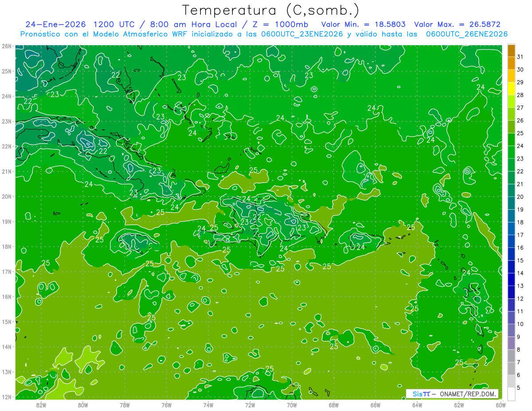Click the 70W longitude axis label
The width and height of the screenshot is (532, 411).
pos(292,405)
